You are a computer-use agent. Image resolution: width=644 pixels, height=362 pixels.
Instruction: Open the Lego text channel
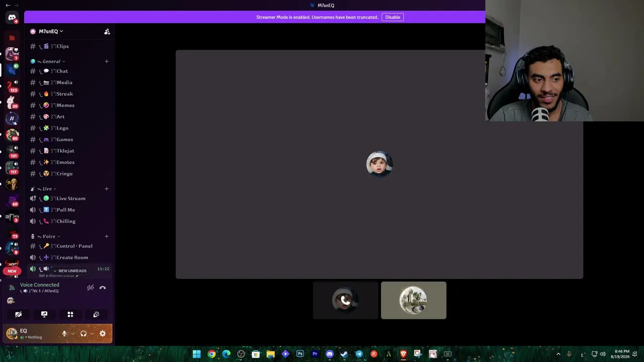click(69, 128)
